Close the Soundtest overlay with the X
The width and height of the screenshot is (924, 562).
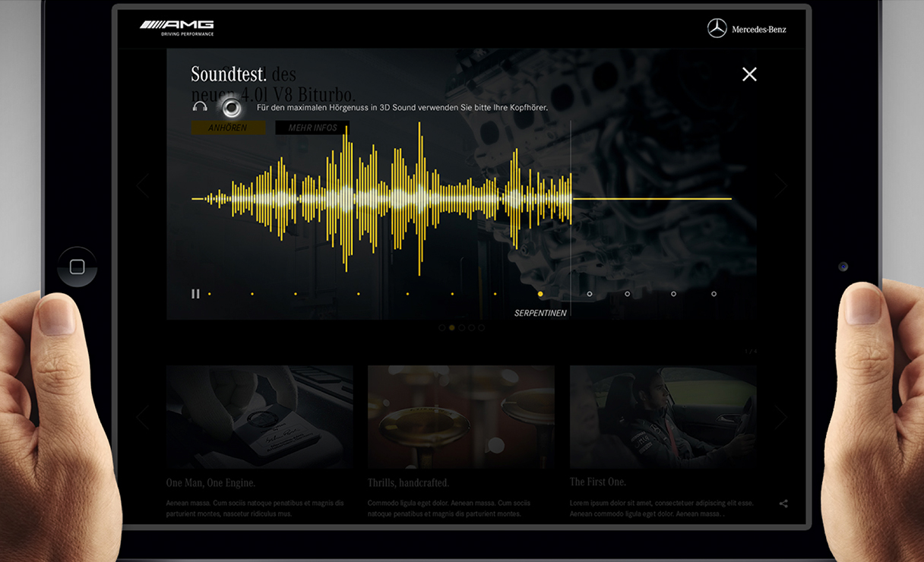[x=749, y=74]
